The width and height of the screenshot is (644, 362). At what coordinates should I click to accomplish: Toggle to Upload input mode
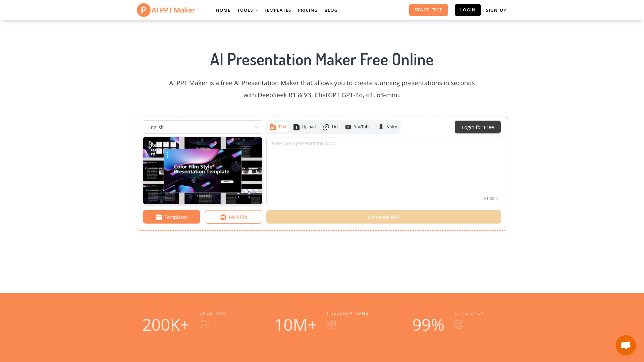(x=304, y=127)
